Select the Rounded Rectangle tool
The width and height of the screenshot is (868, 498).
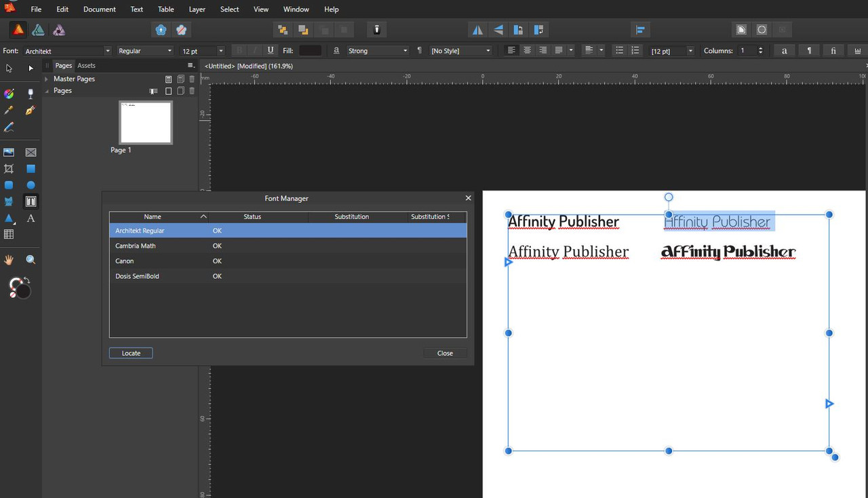[x=9, y=185]
